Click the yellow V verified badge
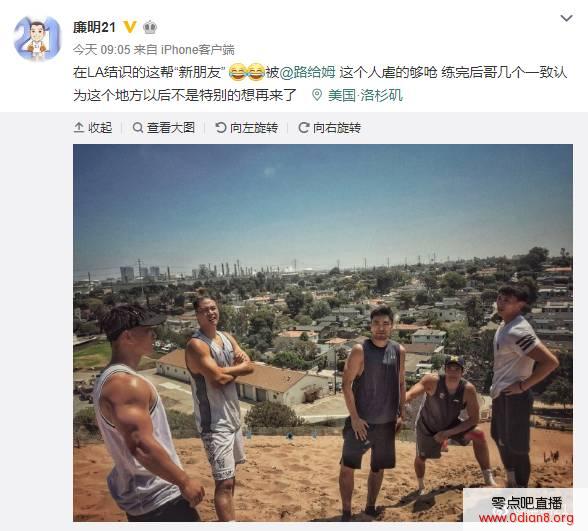 [x=130, y=27]
